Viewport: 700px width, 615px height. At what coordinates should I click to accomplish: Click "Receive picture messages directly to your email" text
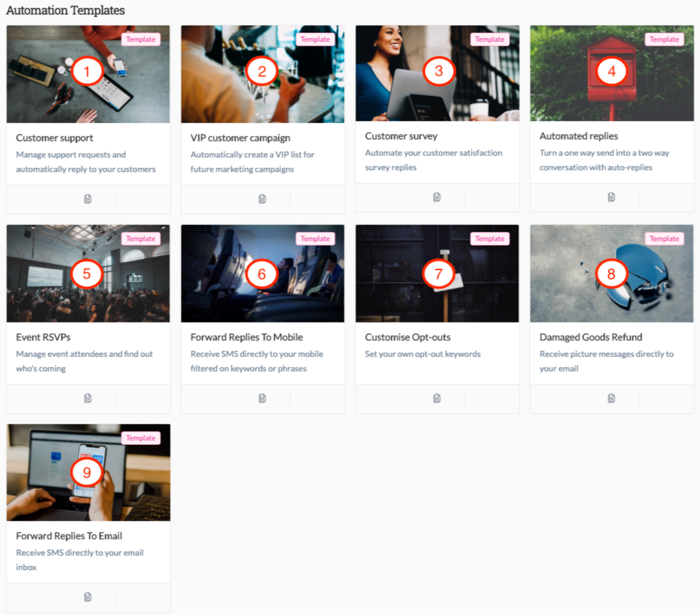point(606,361)
